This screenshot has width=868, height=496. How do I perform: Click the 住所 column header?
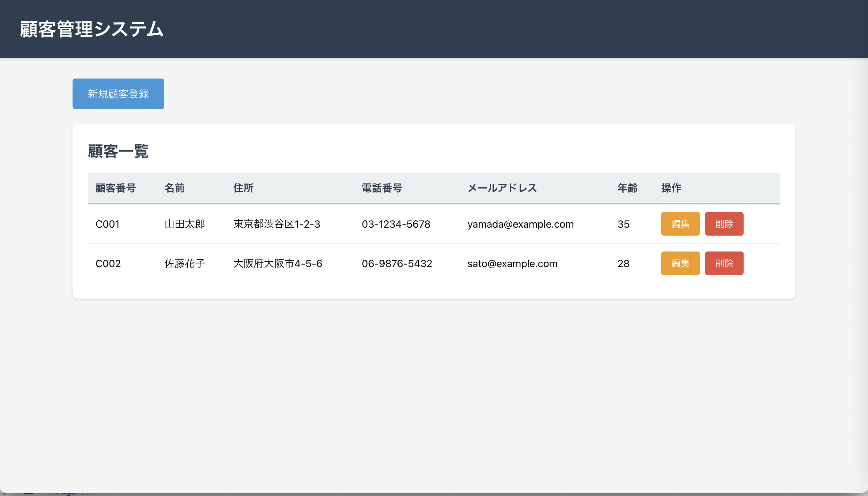pyautogui.click(x=243, y=188)
